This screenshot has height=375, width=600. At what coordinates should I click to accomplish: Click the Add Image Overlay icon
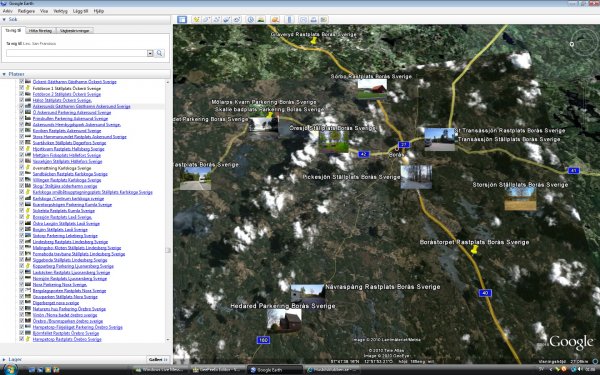click(x=227, y=20)
